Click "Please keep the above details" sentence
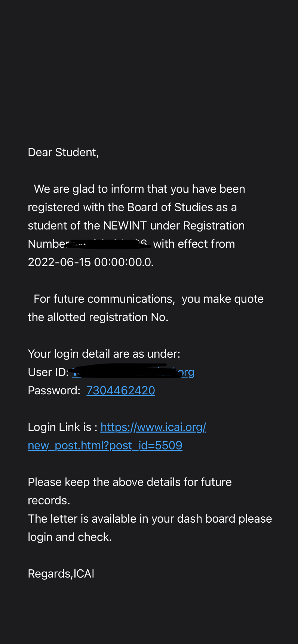Image resolution: width=298 pixels, height=644 pixels. [x=129, y=482]
